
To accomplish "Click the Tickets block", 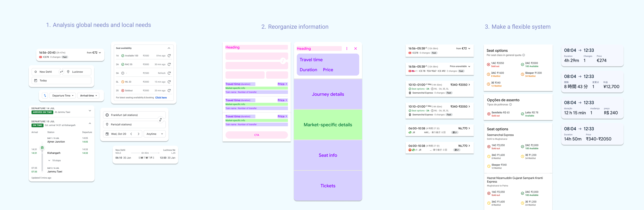I will [x=328, y=186].
